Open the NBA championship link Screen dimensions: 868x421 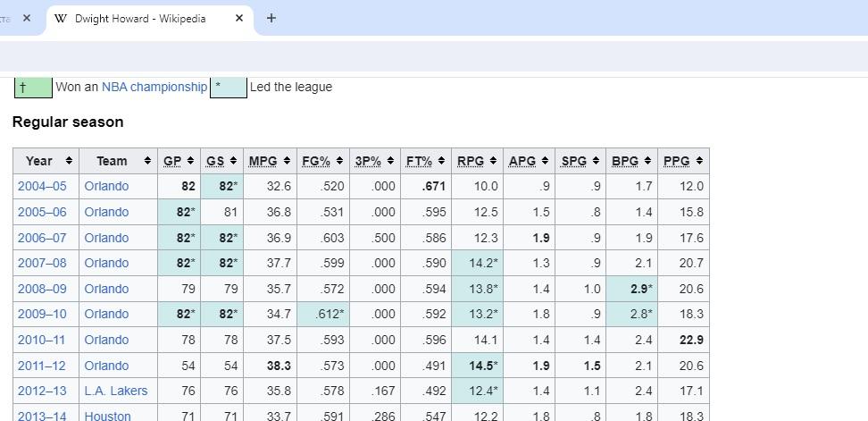[x=154, y=87]
